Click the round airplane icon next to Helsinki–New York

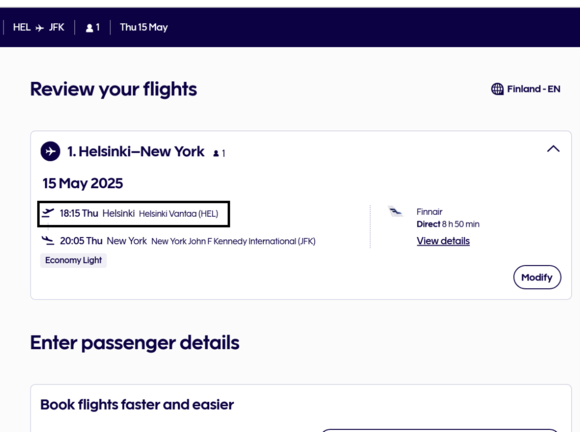pyautogui.click(x=50, y=151)
